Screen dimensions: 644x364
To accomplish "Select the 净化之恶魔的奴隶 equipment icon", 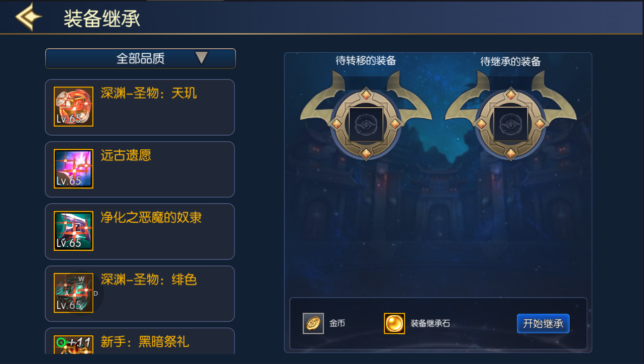I will point(73,231).
